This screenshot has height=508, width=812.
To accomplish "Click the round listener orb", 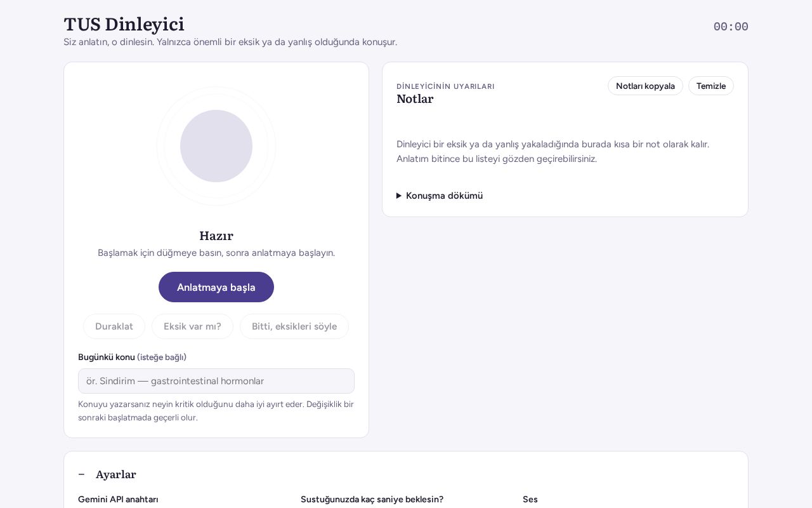I will pos(216,146).
